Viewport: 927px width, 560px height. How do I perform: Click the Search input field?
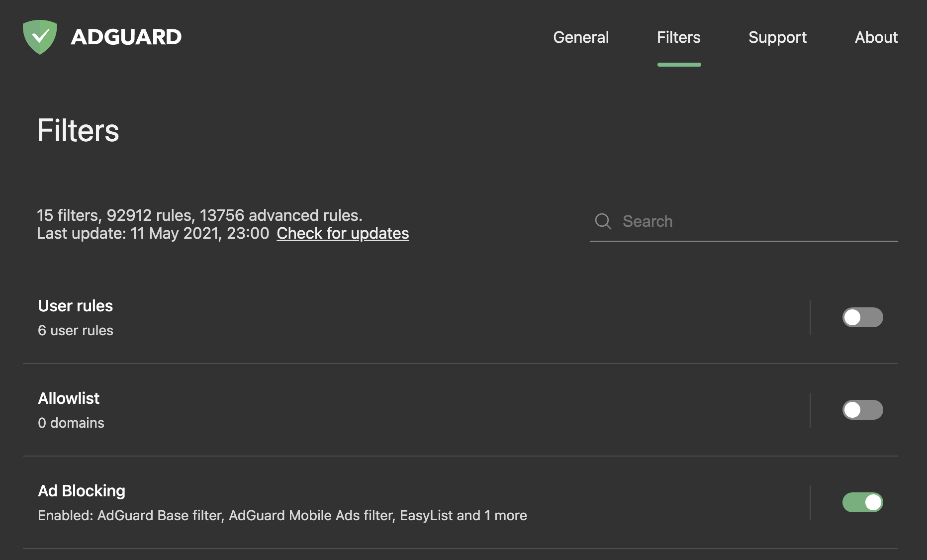(721, 222)
